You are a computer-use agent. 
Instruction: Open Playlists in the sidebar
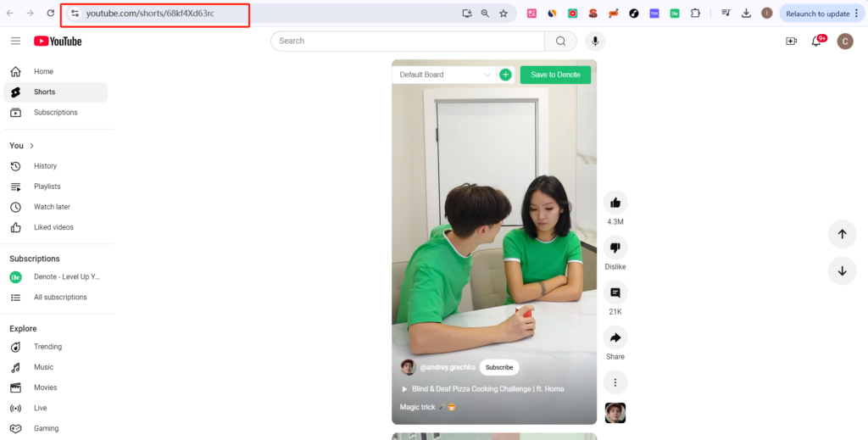click(x=55, y=187)
